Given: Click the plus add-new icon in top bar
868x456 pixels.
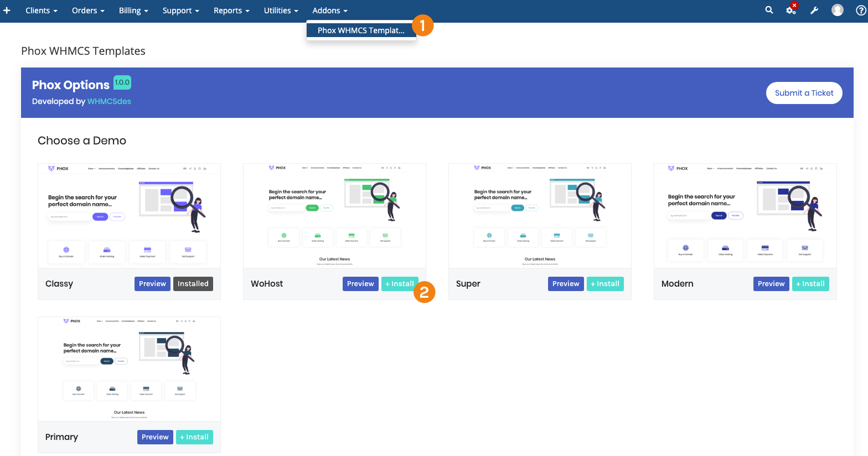Looking at the screenshot, I should (7, 11).
